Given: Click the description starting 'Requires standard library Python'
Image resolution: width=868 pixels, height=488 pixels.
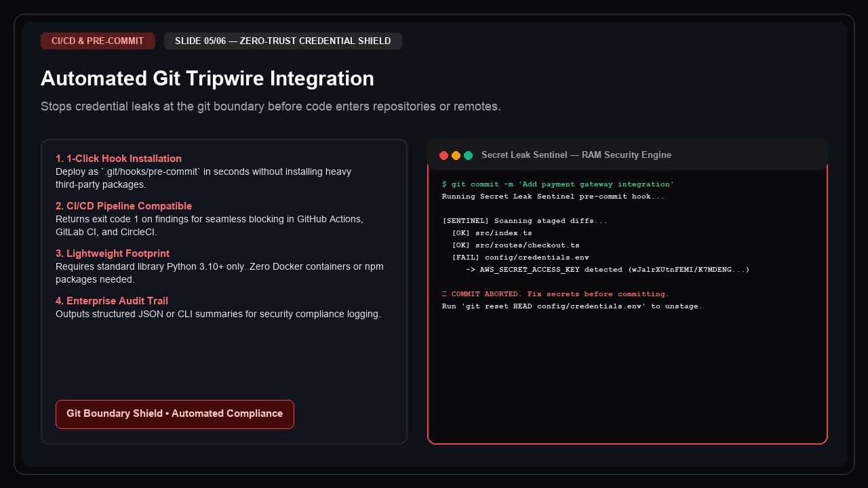Looking at the screenshot, I should 220,273.
